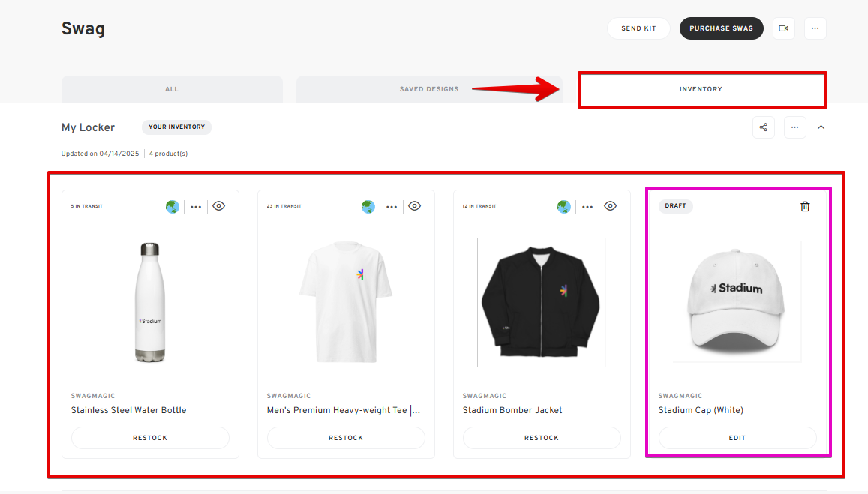Click the Men's Premium Heavy-weight Tee title
This screenshot has height=494, width=868.
pos(343,410)
